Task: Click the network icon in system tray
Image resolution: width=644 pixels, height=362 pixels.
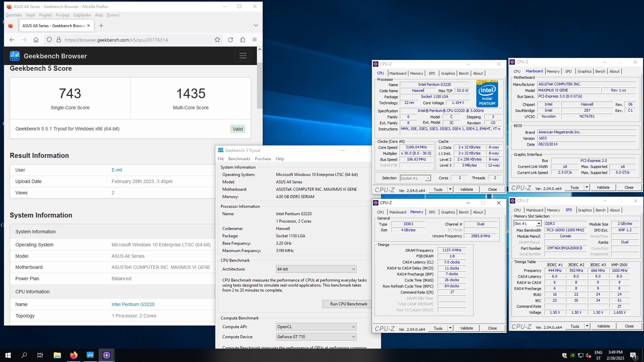Action: (581, 356)
